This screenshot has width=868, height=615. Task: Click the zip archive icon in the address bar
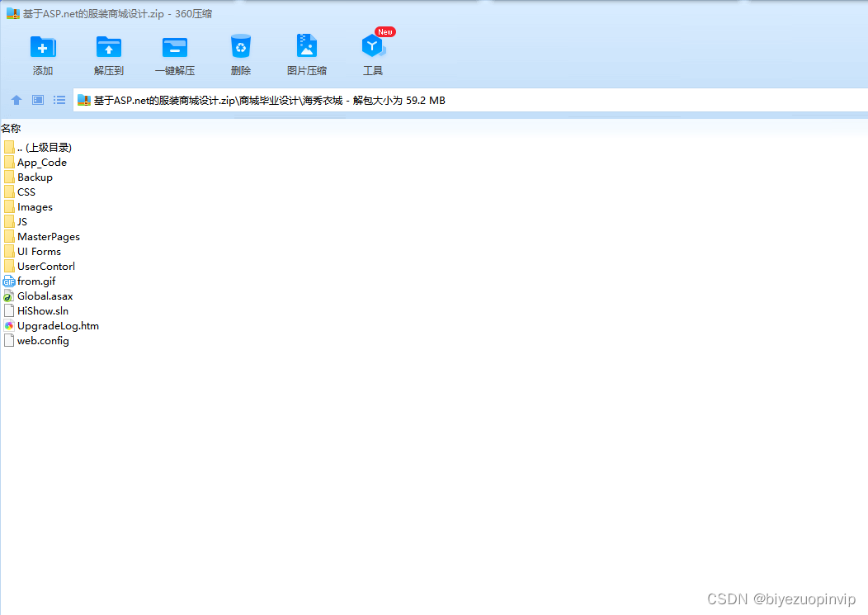click(x=83, y=100)
